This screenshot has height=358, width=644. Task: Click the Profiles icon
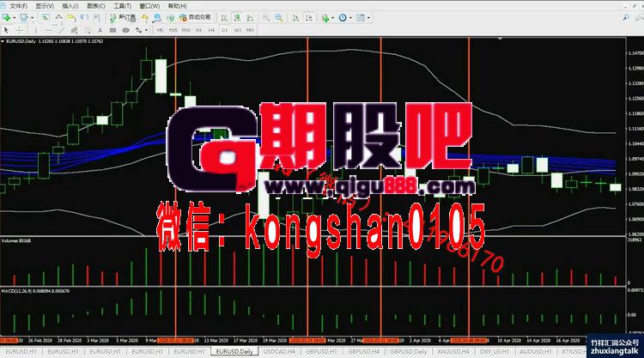pyautogui.click(x=24, y=18)
